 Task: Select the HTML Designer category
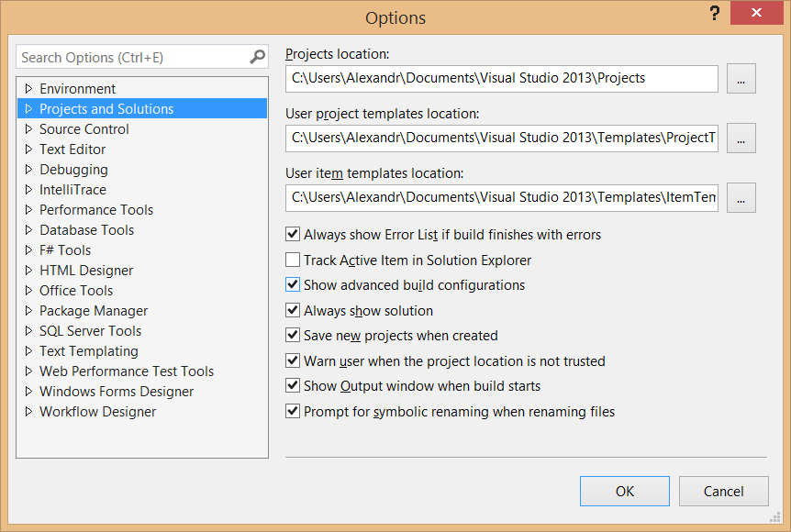pos(86,271)
